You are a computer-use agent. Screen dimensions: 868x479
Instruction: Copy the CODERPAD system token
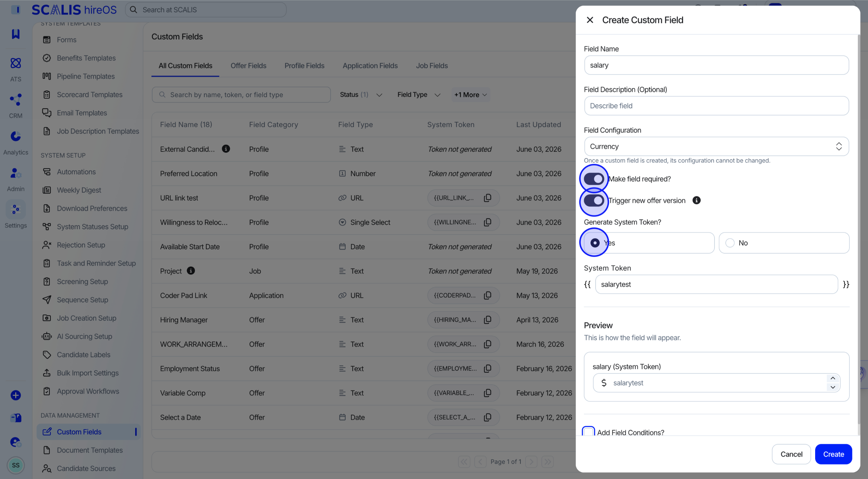point(488,295)
